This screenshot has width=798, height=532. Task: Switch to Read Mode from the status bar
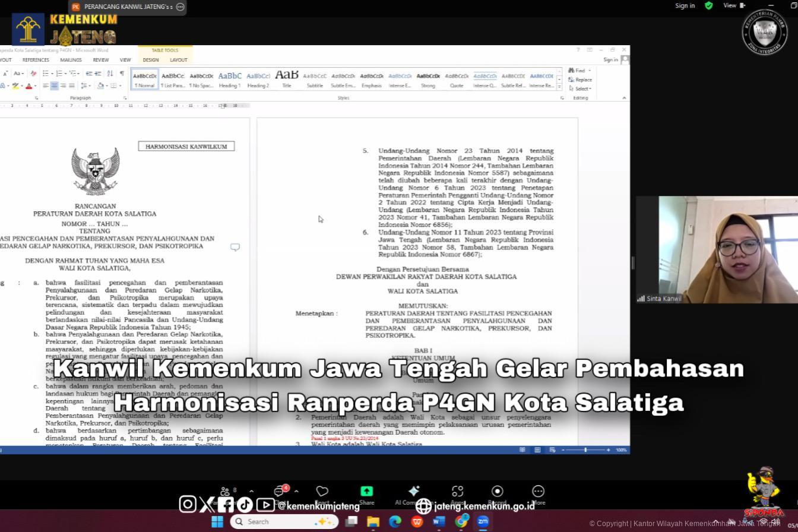[x=522, y=450]
